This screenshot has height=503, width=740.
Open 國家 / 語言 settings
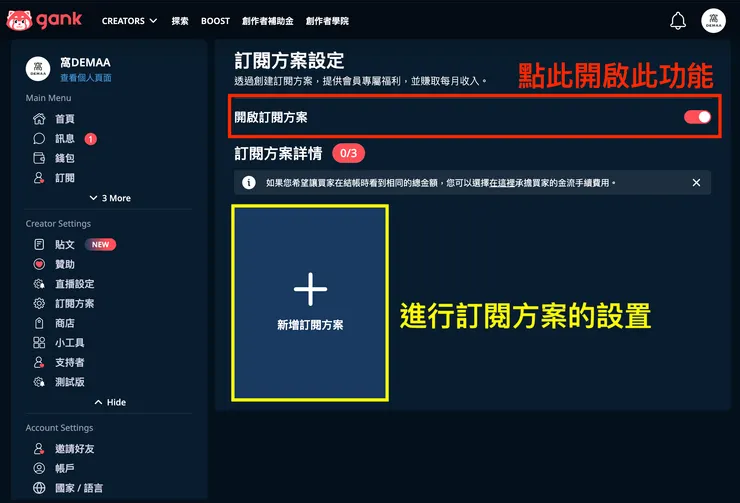click(79, 488)
